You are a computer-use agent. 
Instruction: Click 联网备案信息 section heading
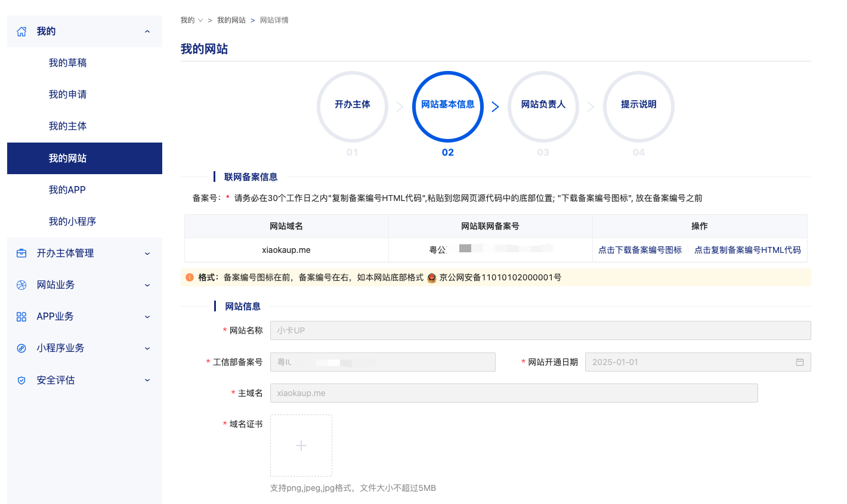point(251,177)
